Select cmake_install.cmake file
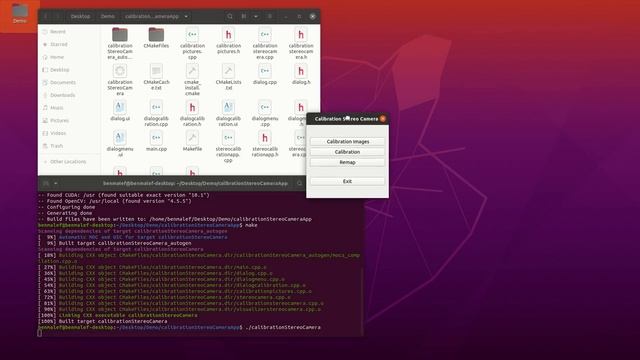This screenshot has width=640, height=360. click(x=192, y=80)
